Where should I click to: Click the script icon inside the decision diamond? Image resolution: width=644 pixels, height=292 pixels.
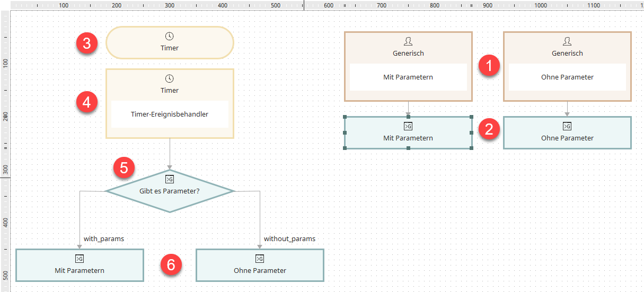tap(170, 179)
